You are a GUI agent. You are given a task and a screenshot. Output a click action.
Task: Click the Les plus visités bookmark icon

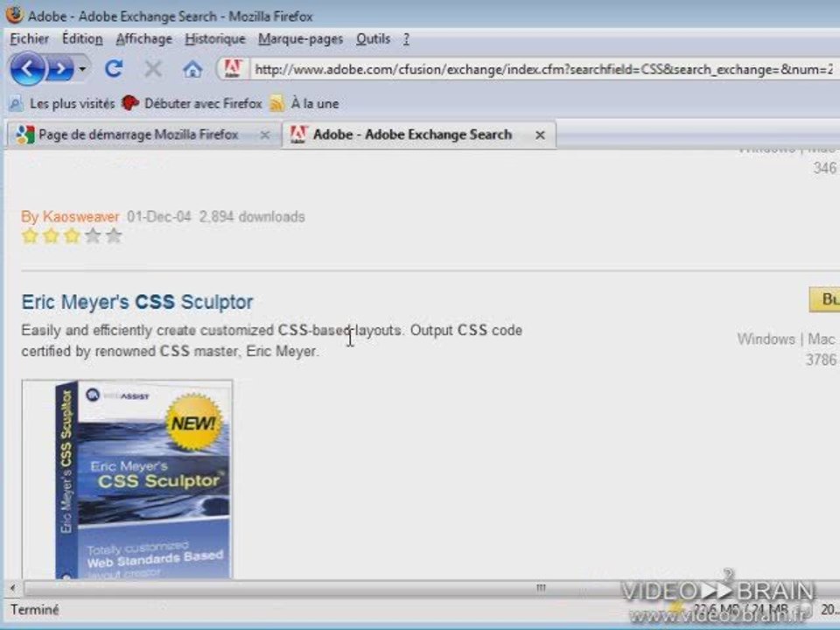click(17, 103)
